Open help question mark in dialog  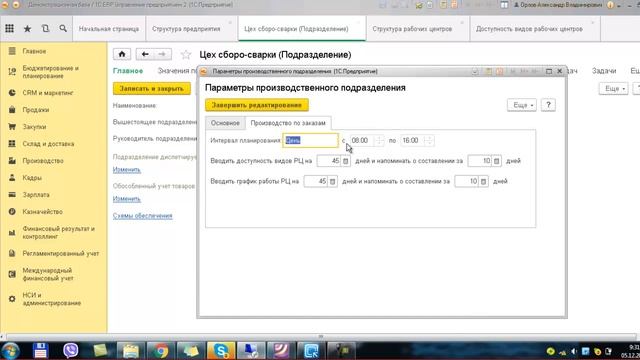tap(548, 105)
